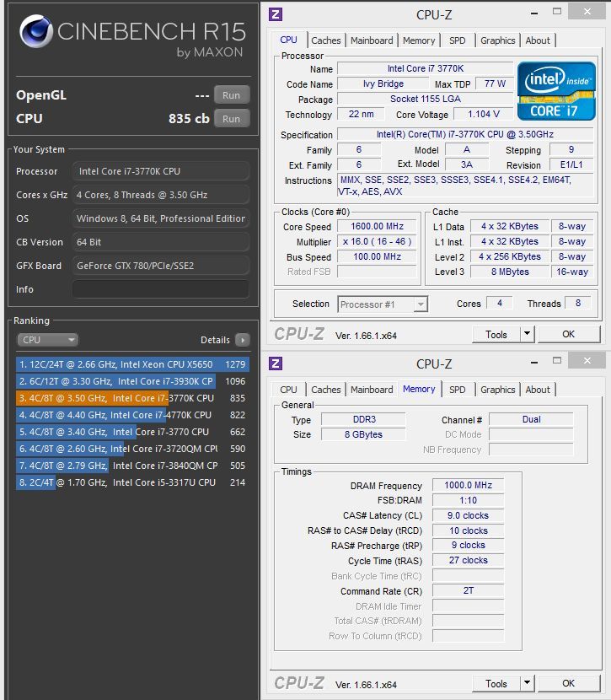Click memory Type value DDR3
The width and height of the screenshot is (611, 700).
(x=364, y=420)
